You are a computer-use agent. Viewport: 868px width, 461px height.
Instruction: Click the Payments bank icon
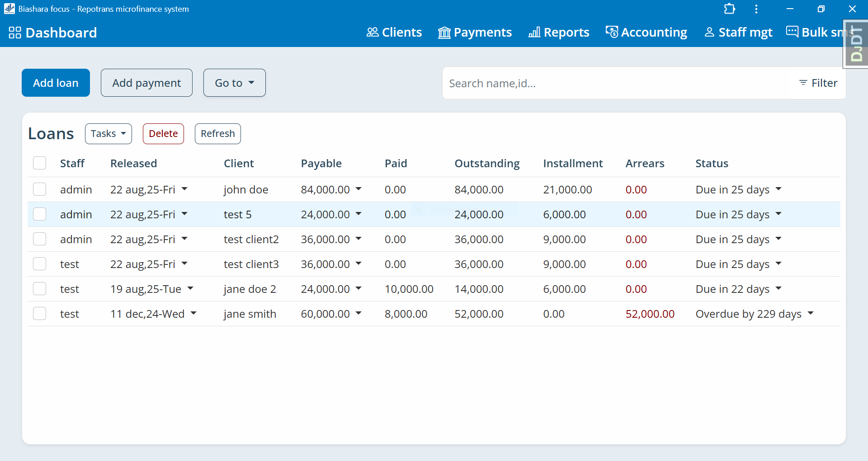coord(444,32)
